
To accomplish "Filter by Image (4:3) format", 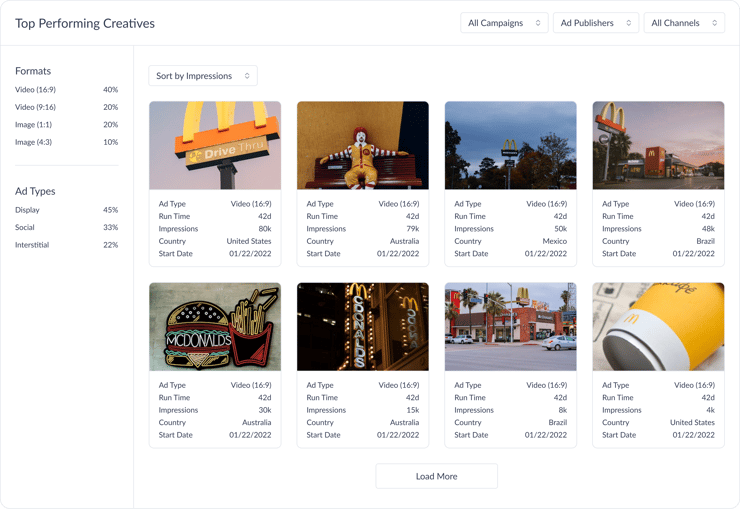I will point(33,142).
